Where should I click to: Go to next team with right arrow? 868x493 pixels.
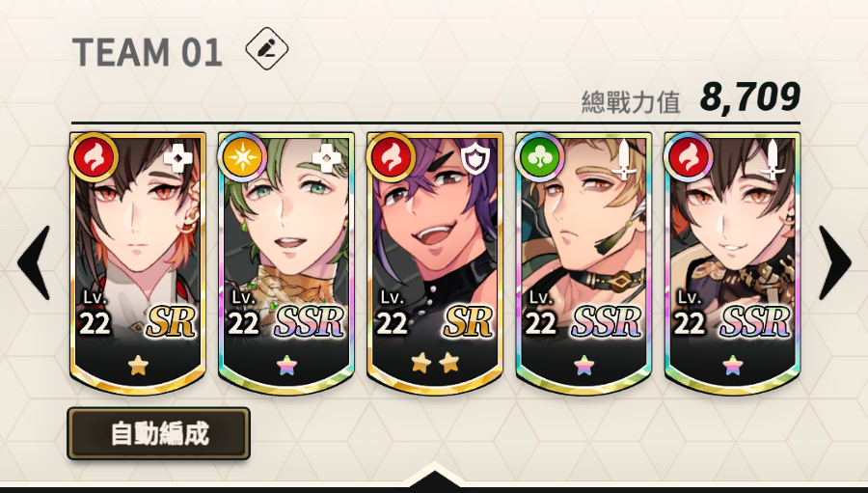(x=835, y=262)
